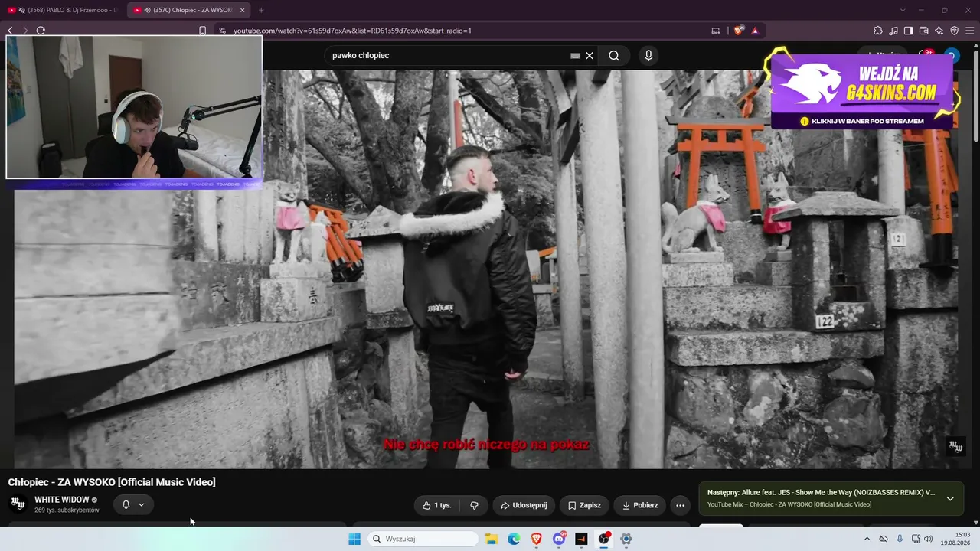
Task: Close the Chłopiec - ZA WYSOKO tab
Action: (x=242, y=10)
